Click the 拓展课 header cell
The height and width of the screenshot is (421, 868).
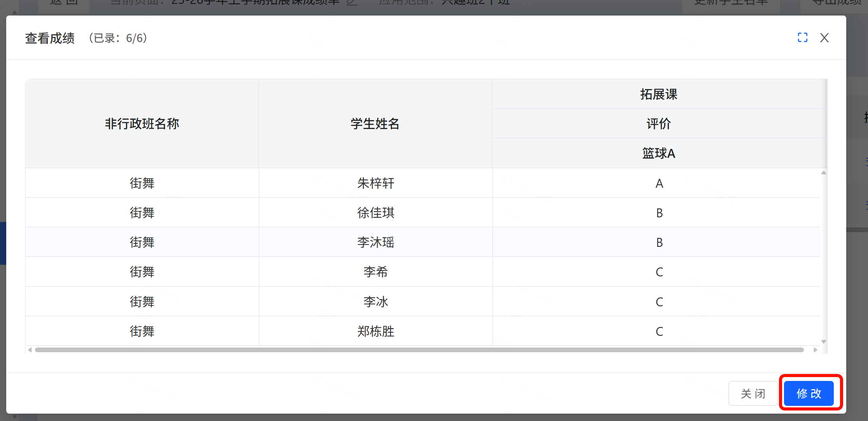coord(659,94)
